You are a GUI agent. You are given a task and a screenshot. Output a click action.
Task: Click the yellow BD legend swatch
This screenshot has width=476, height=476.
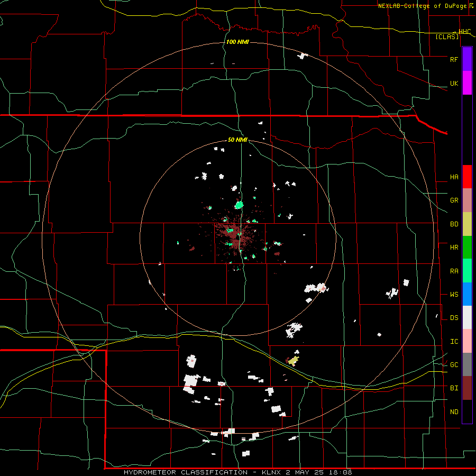pos(467,224)
